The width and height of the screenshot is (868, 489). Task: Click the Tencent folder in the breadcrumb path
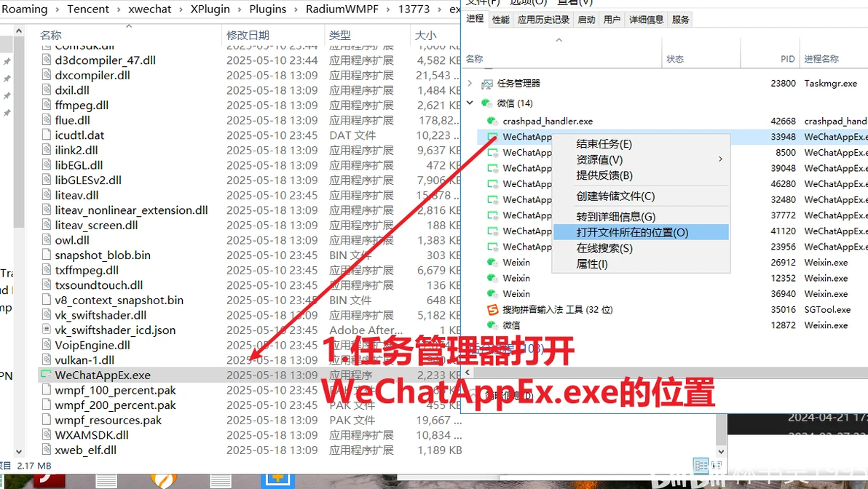point(88,9)
